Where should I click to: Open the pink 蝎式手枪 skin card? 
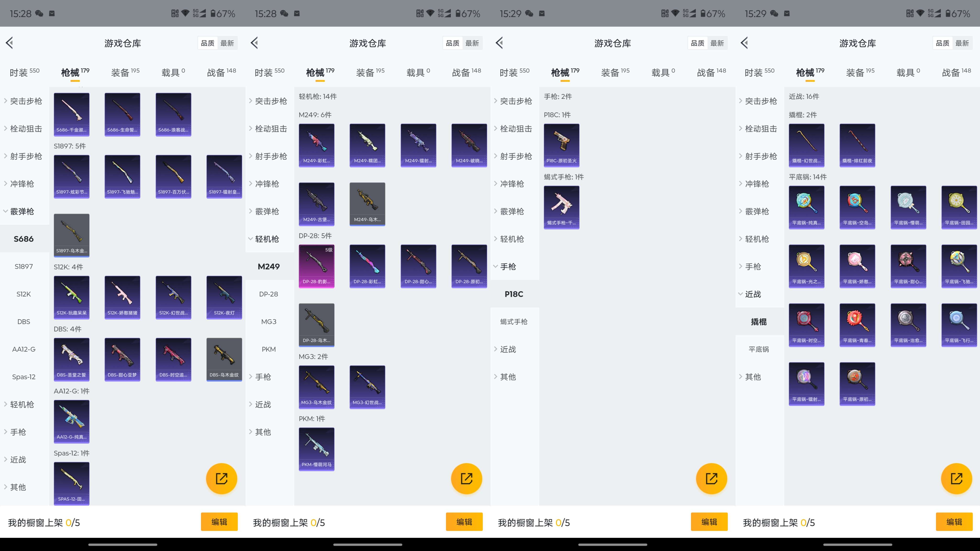point(562,207)
